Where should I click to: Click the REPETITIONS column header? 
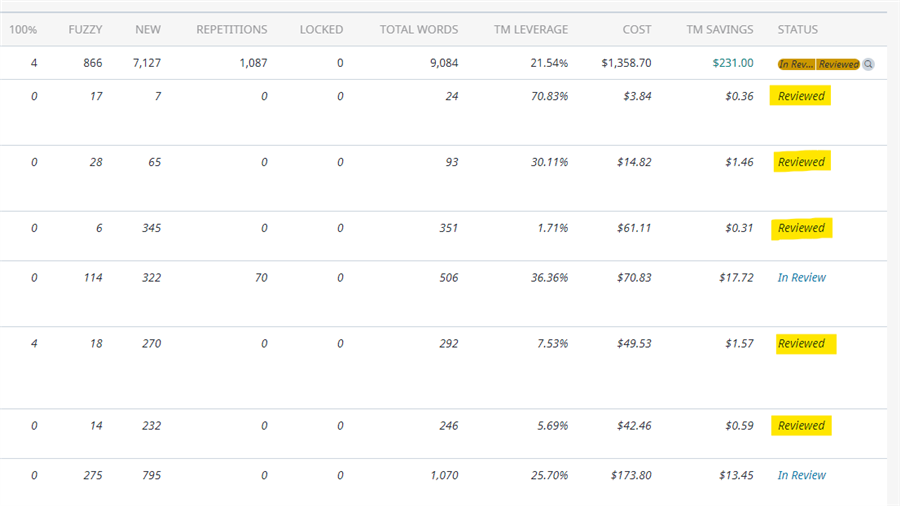pos(231,30)
